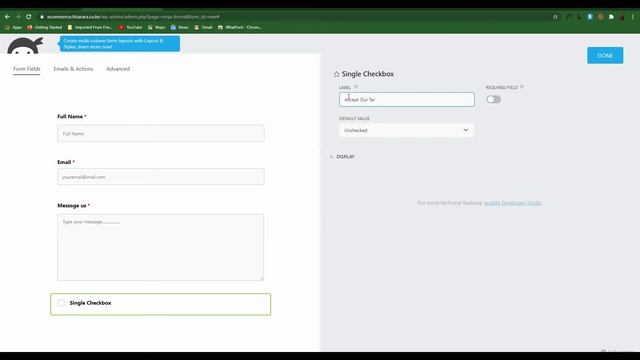The height and width of the screenshot is (360, 640).
Task: Click the blue extension icon in toolbar
Action: tap(590, 17)
